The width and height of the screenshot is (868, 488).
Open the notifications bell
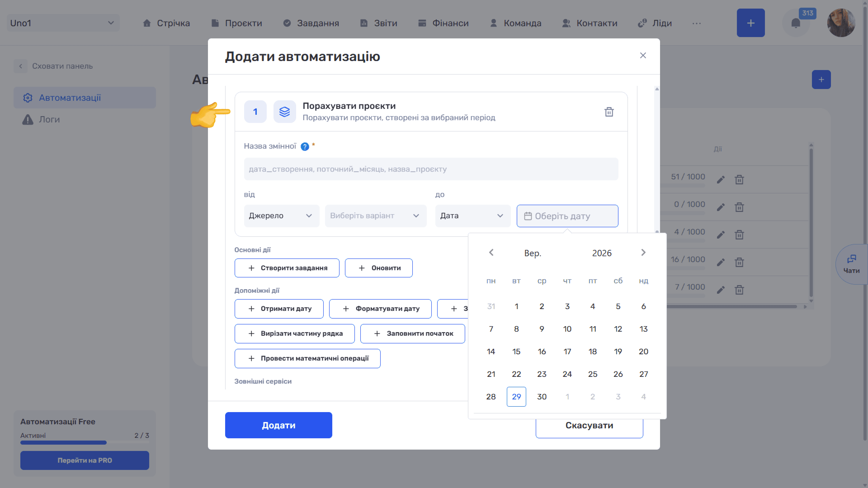pos(796,23)
